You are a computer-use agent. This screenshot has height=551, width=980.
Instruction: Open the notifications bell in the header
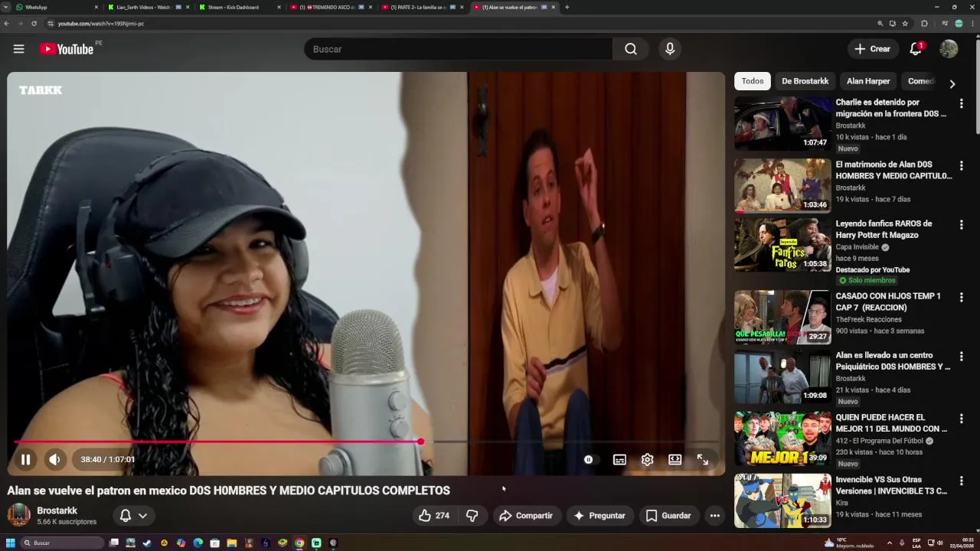tap(916, 49)
